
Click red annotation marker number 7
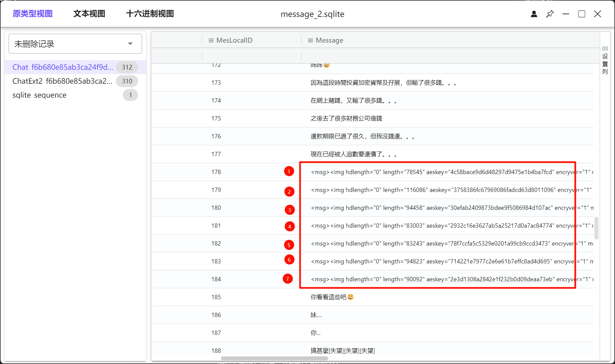(x=287, y=279)
